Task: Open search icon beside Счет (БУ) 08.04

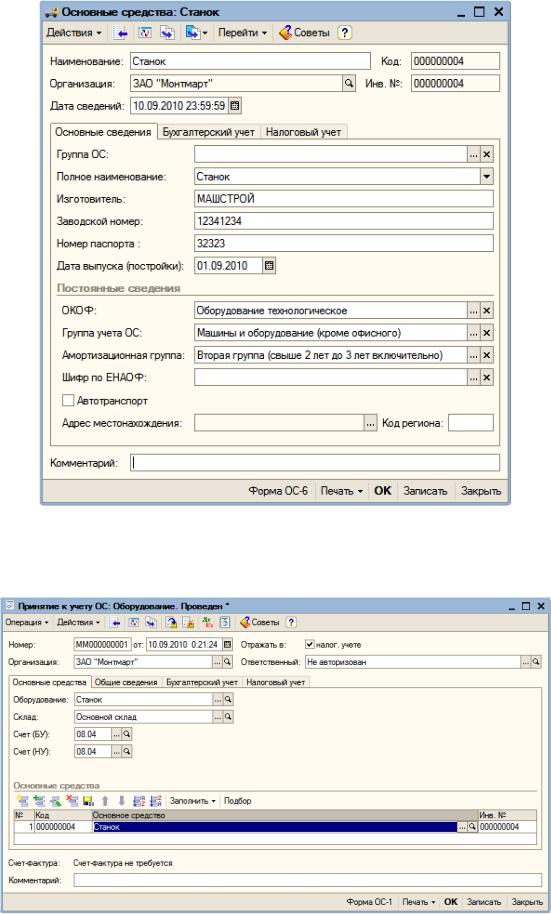Action: coord(127,734)
